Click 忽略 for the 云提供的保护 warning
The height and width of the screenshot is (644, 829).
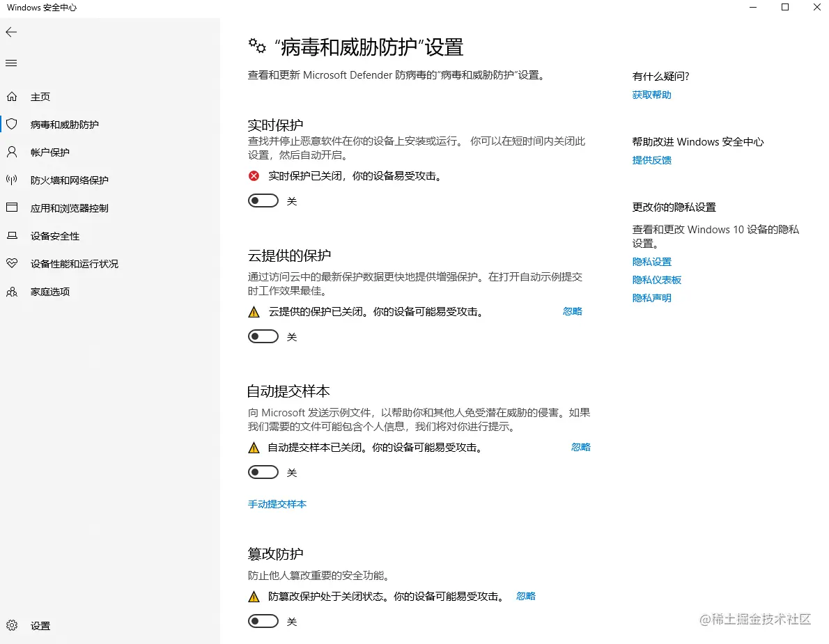pyautogui.click(x=572, y=312)
